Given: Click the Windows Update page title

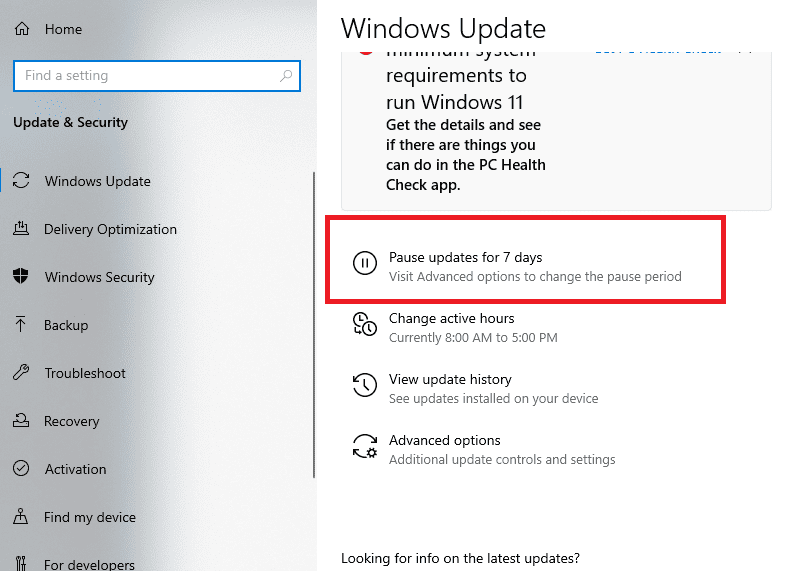Looking at the screenshot, I should point(443,29).
